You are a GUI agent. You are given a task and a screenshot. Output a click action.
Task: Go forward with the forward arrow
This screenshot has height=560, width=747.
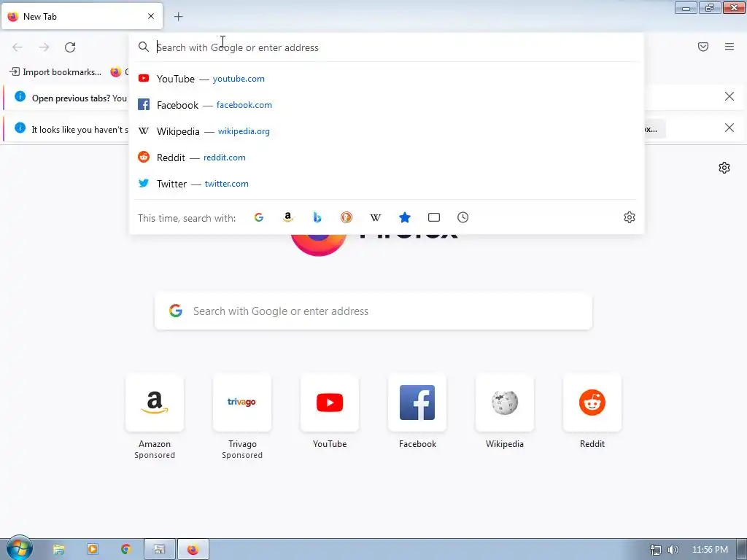coord(44,47)
